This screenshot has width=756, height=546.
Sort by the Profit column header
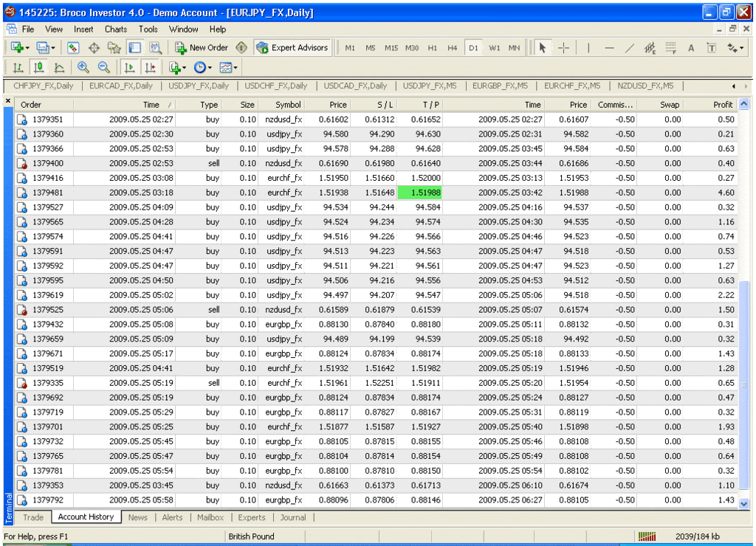click(712, 105)
